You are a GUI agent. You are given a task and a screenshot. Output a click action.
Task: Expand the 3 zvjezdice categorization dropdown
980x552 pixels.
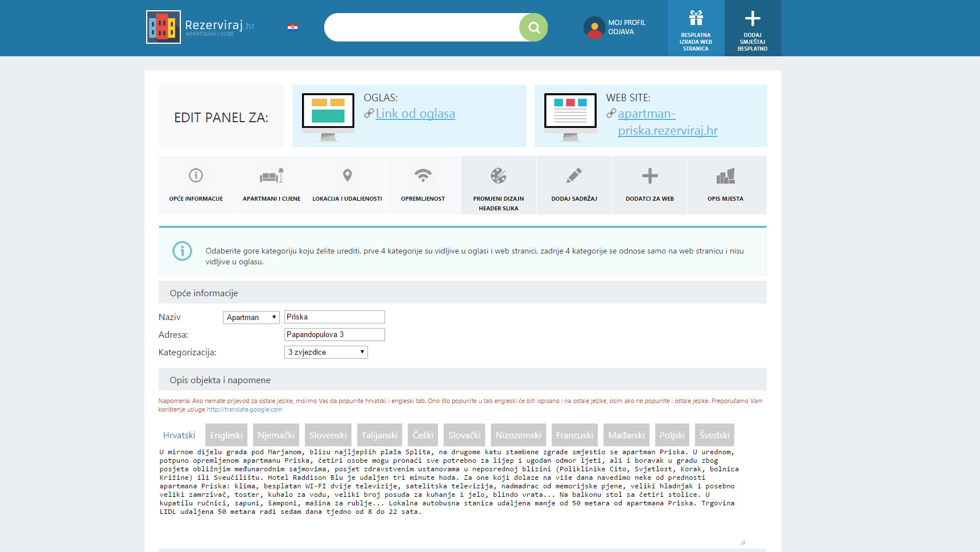(x=326, y=352)
